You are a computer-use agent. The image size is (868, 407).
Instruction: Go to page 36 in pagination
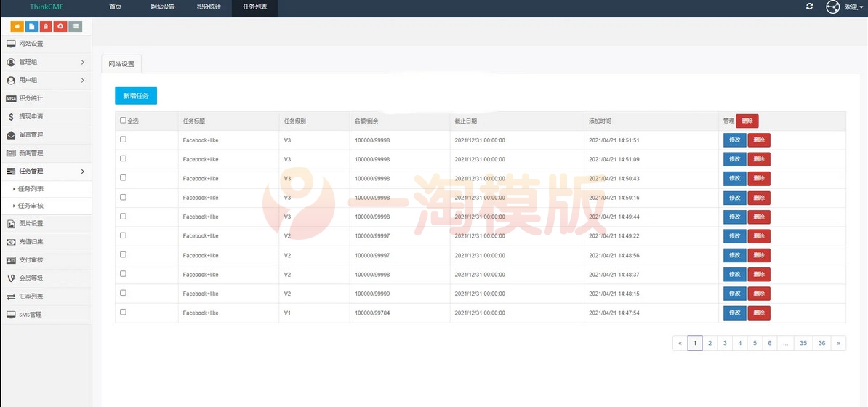(821, 343)
